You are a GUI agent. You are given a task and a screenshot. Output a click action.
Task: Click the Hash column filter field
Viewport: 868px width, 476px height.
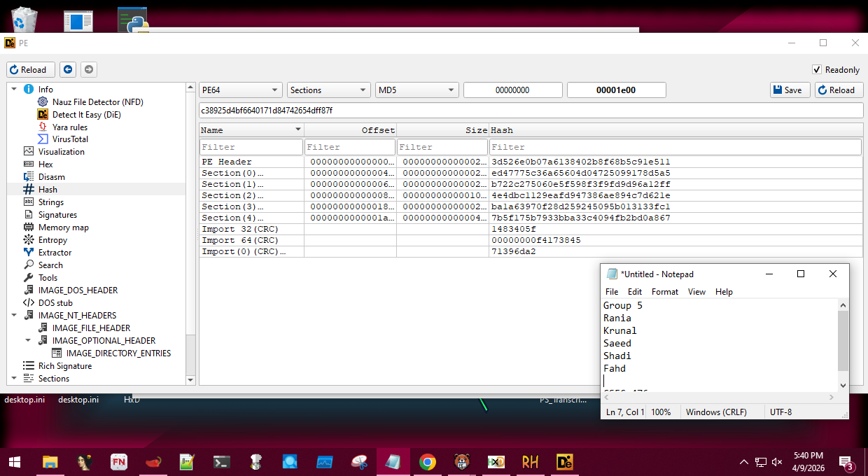(675, 147)
